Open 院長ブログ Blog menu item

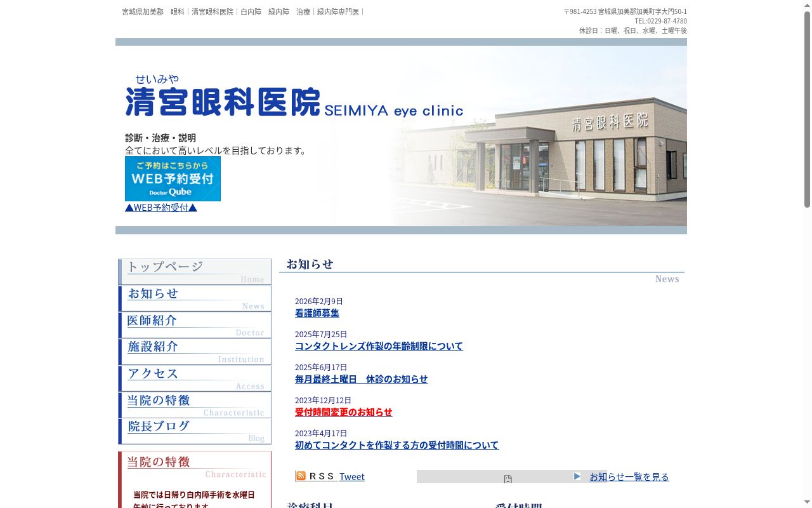(195, 431)
